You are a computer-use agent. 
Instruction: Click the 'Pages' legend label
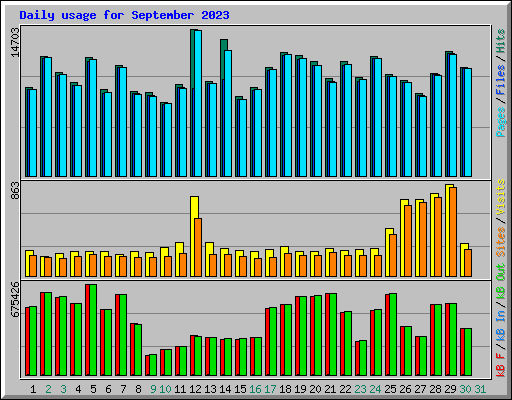(x=500, y=122)
